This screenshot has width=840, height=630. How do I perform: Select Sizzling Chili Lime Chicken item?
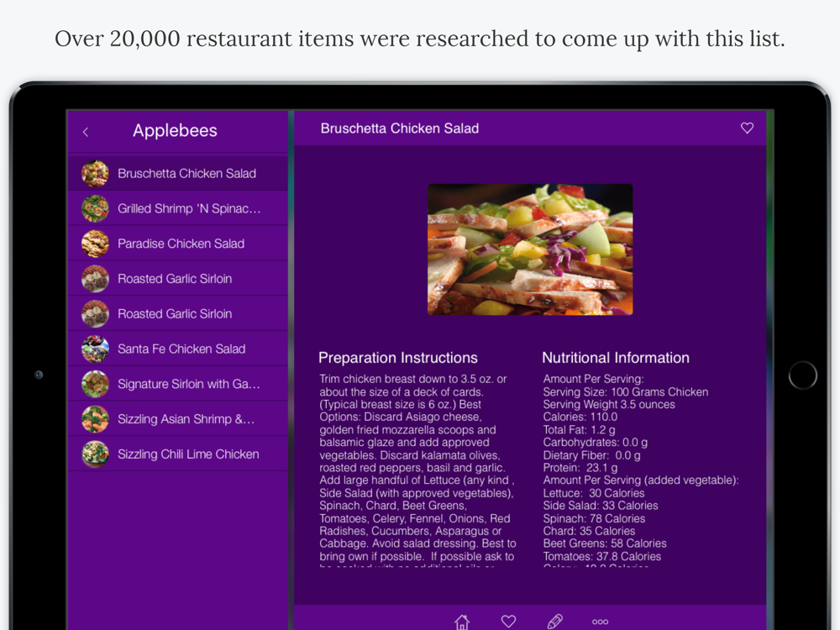point(178,454)
